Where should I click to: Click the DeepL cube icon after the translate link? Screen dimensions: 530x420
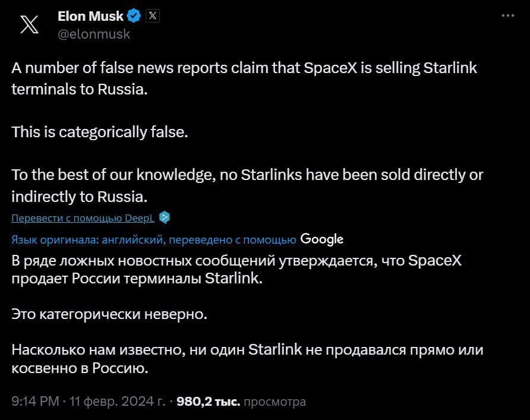tap(163, 217)
